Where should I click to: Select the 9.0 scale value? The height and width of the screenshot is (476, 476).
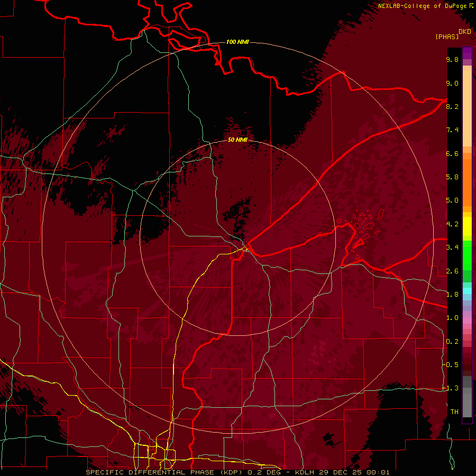pos(452,83)
